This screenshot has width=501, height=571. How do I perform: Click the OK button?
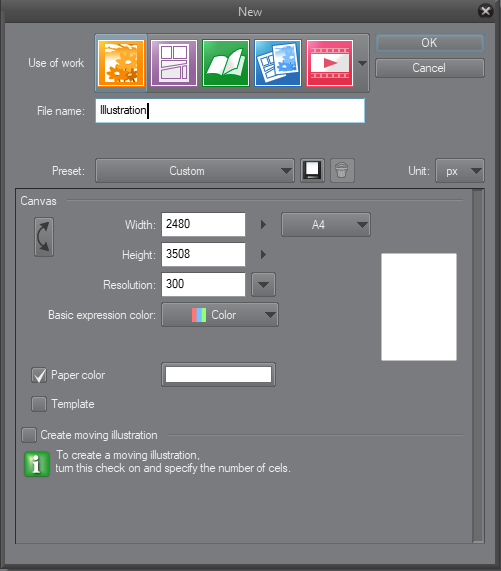430,43
